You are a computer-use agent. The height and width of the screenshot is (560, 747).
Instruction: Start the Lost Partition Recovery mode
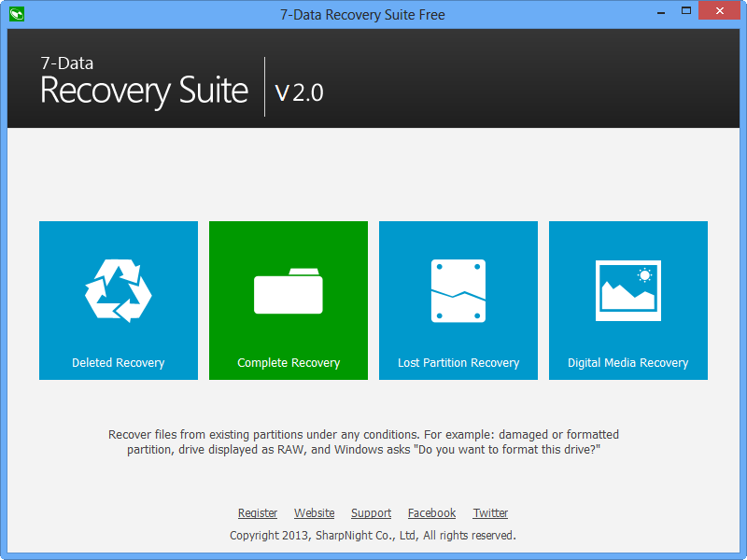click(x=458, y=362)
